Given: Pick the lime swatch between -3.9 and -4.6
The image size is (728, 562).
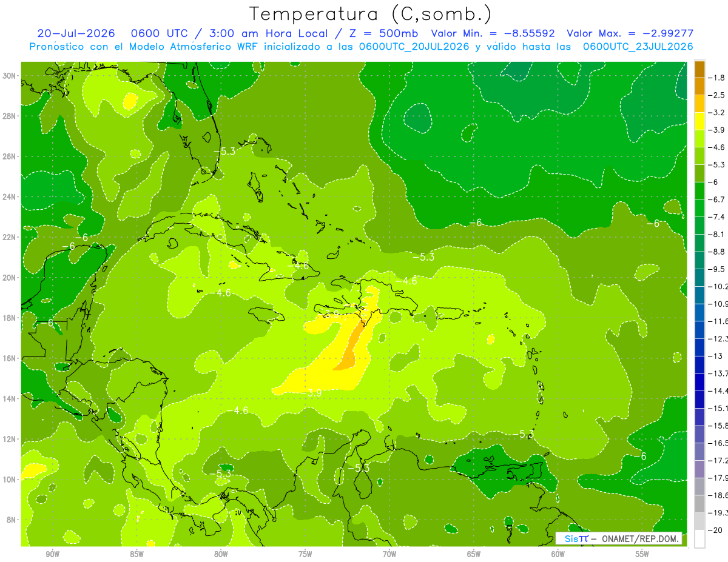Looking at the screenshot, I should coord(699,139).
